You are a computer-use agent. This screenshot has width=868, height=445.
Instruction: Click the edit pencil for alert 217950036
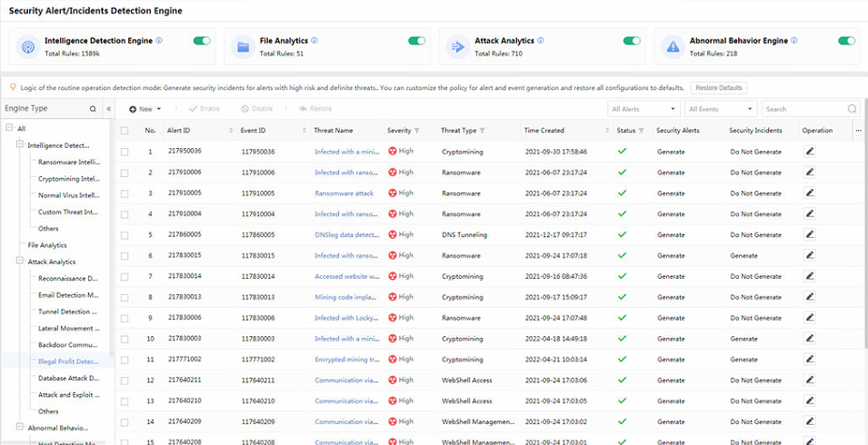(810, 151)
